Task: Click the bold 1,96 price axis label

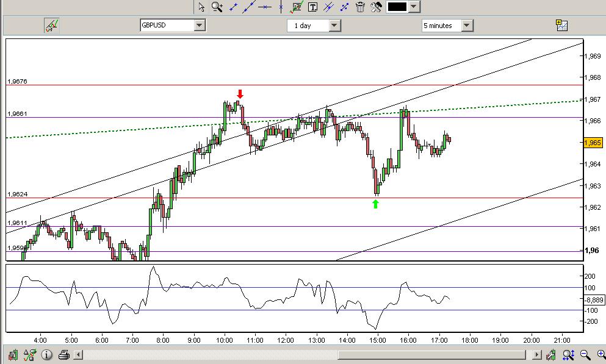Action: (592, 251)
